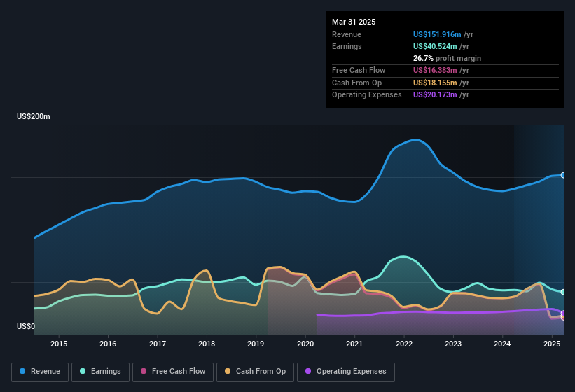
Task: Click the 2018 x-axis label
Action: [x=207, y=344]
